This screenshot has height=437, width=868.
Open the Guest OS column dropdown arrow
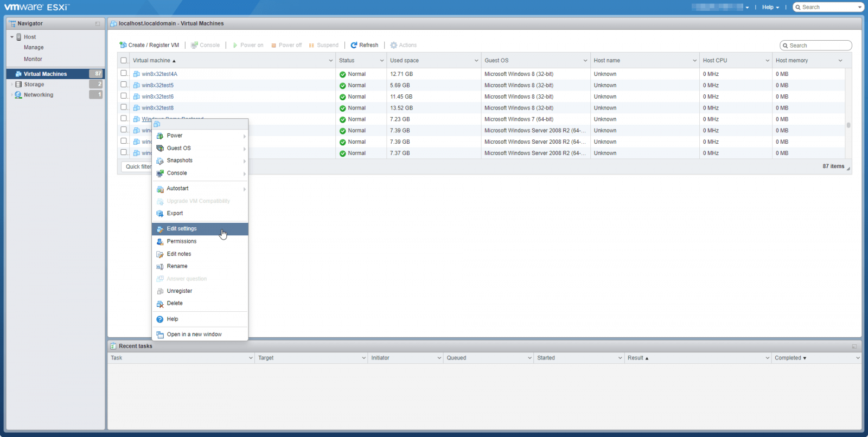pos(585,61)
